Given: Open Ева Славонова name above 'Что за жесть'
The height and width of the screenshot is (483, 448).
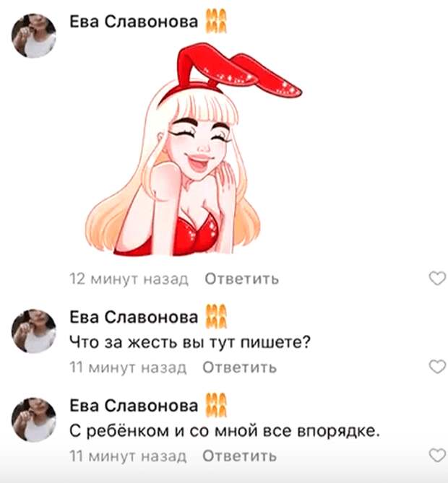Looking at the screenshot, I should point(134,317).
